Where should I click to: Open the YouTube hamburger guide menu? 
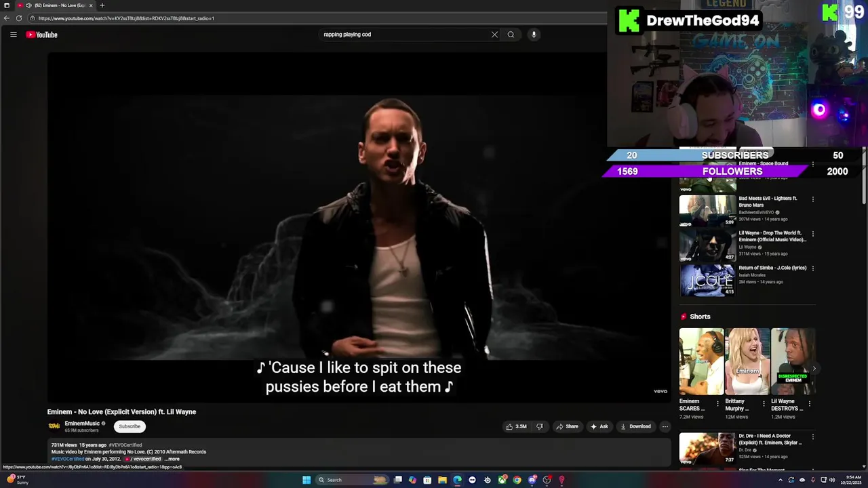[13, 35]
